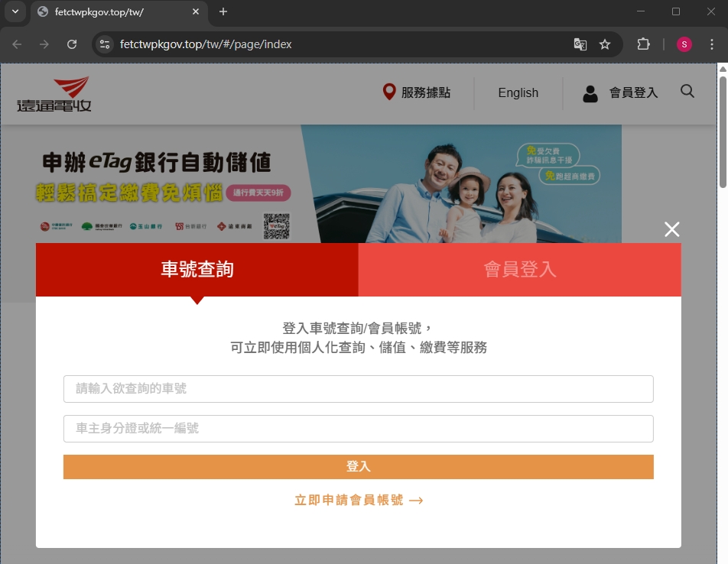This screenshot has width=728, height=564.
Task: Focus the 請輸入欲查詢的車號 field
Action: [359, 389]
